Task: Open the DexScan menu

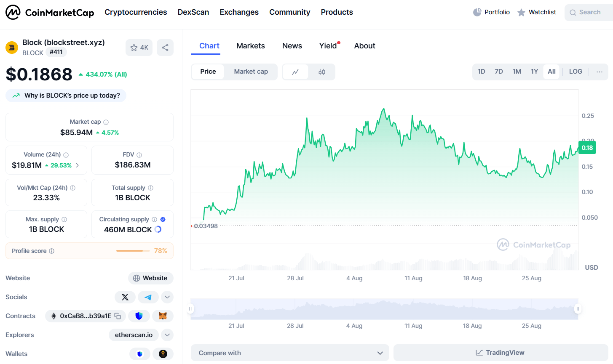Action: click(193, 12)
